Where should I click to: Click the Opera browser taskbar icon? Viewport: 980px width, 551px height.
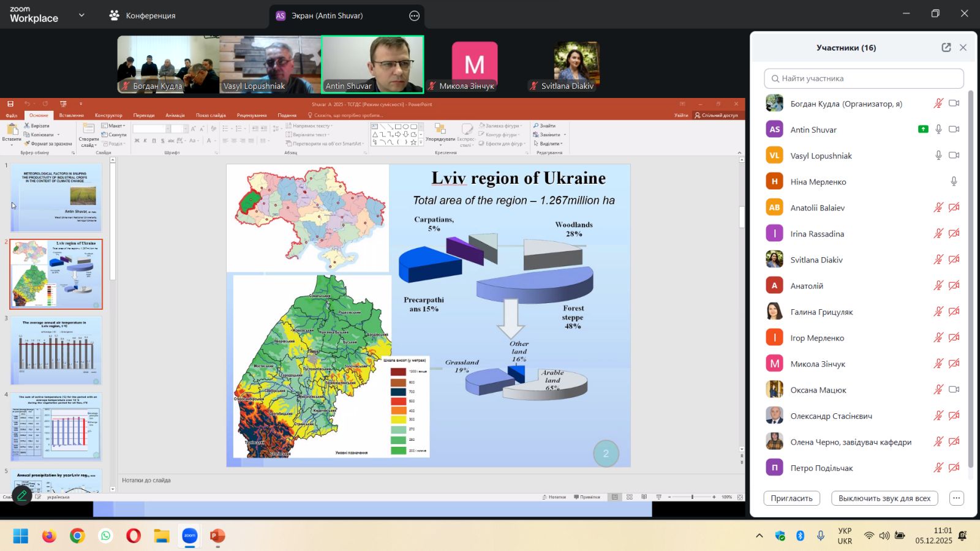133,536
